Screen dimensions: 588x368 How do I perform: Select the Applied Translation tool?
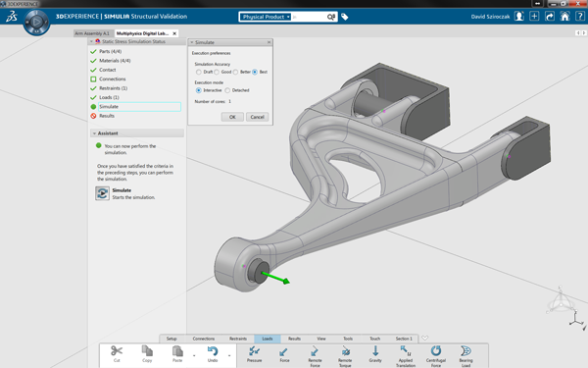tap(406, 355)
